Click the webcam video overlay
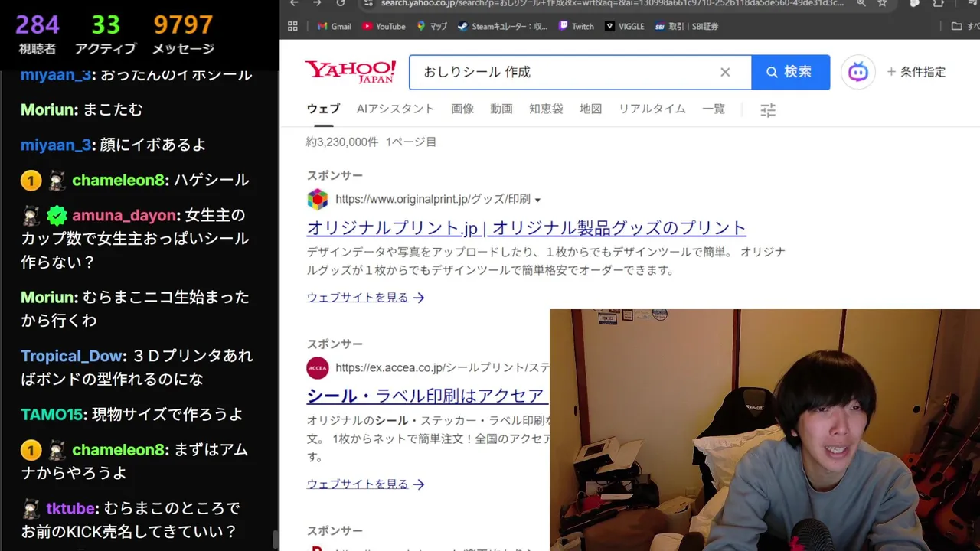980x551 pixels. click(x=765, y=430)
